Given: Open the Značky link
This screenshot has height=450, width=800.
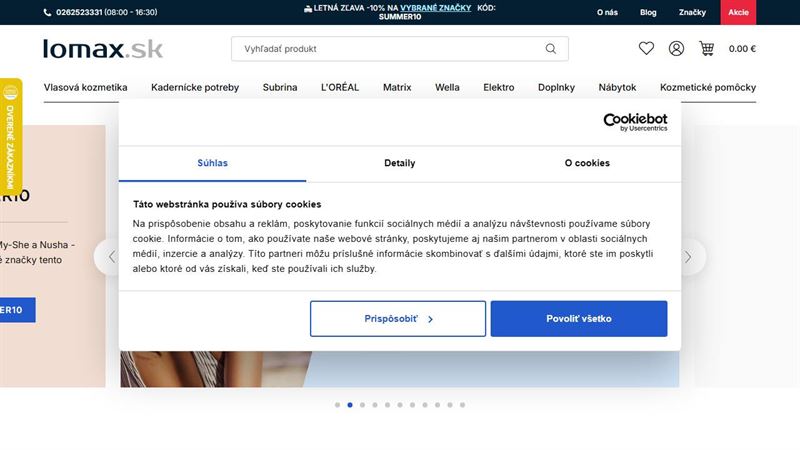Looking at the screenshot, I should pos(692,12).
